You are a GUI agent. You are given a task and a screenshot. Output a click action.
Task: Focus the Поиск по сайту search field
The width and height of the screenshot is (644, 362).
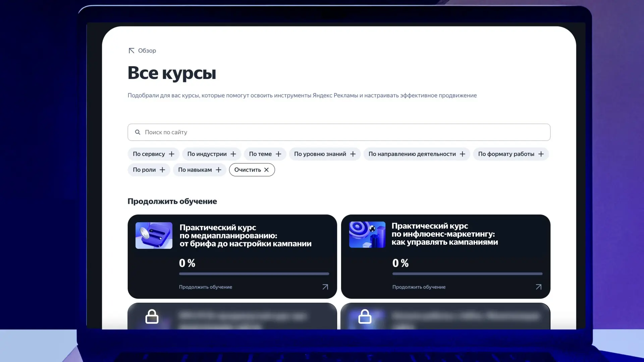[339, 132]
